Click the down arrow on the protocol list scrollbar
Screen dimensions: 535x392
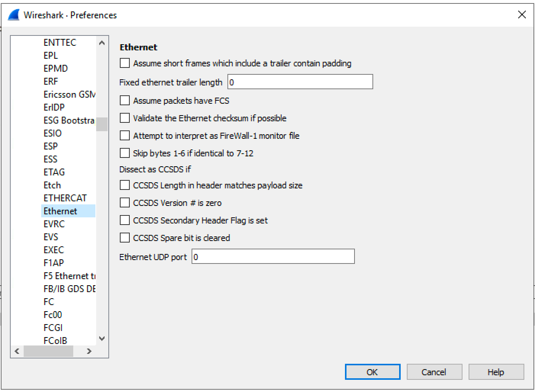pos(102,338)
